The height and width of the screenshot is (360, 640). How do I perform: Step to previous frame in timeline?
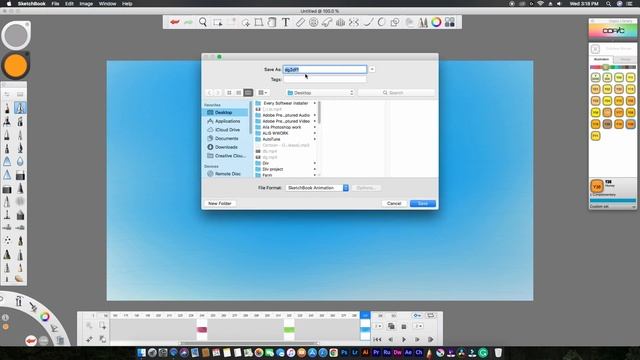click(391, 339)
